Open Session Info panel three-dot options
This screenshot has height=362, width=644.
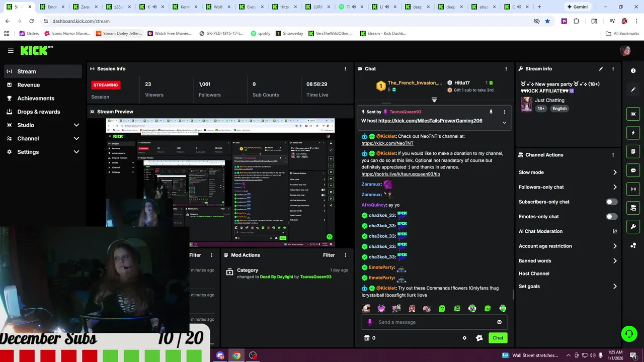pyautogui.click(x=345, y=69)
